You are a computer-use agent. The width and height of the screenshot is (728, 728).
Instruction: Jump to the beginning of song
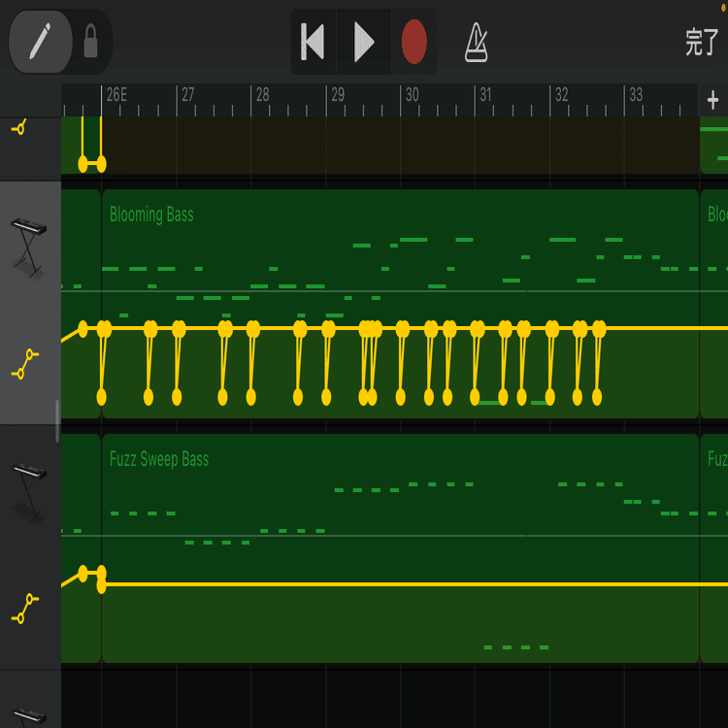[313, 42]
